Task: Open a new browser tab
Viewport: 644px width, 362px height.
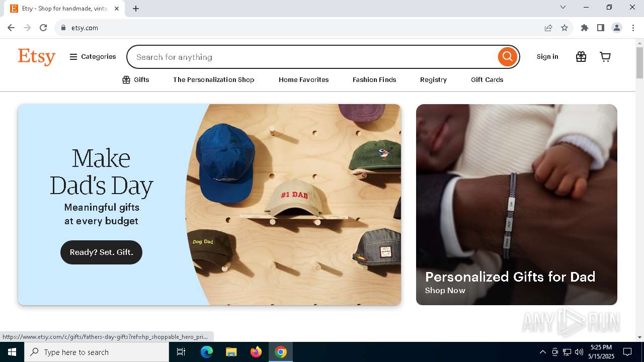Action: 136,9
